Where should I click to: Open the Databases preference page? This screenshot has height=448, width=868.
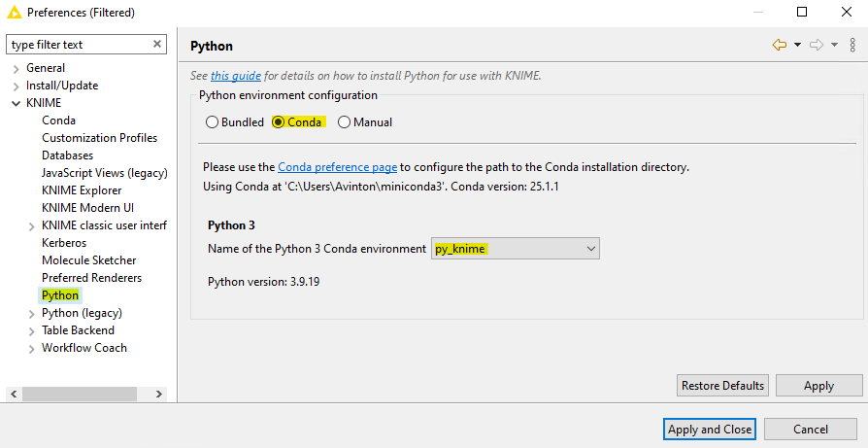click(x=68, y=155)
